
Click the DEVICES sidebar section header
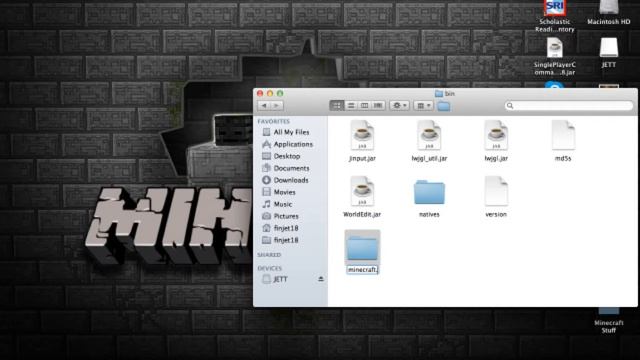click(x=269, y=268)
